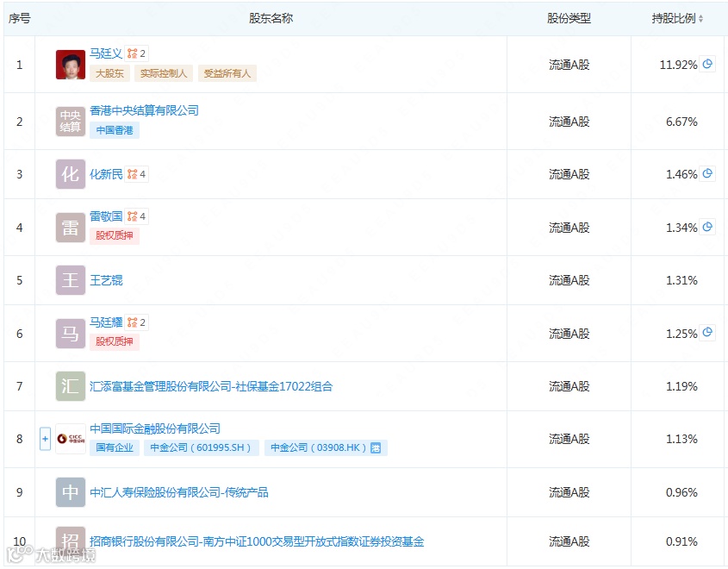The height and width of the screenshot is (569, 728).
Task: Click the CICC company logo
Action: click(71, 439)
